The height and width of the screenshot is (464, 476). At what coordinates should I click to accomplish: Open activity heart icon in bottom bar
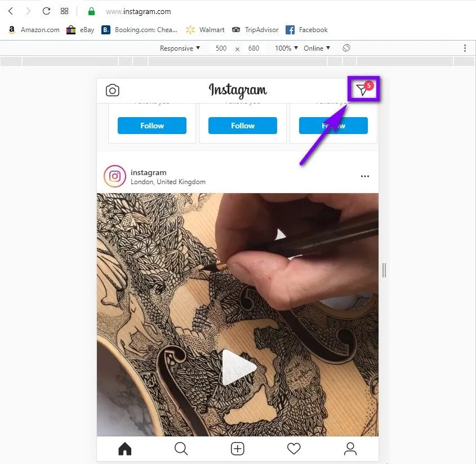tap(294, 449)
